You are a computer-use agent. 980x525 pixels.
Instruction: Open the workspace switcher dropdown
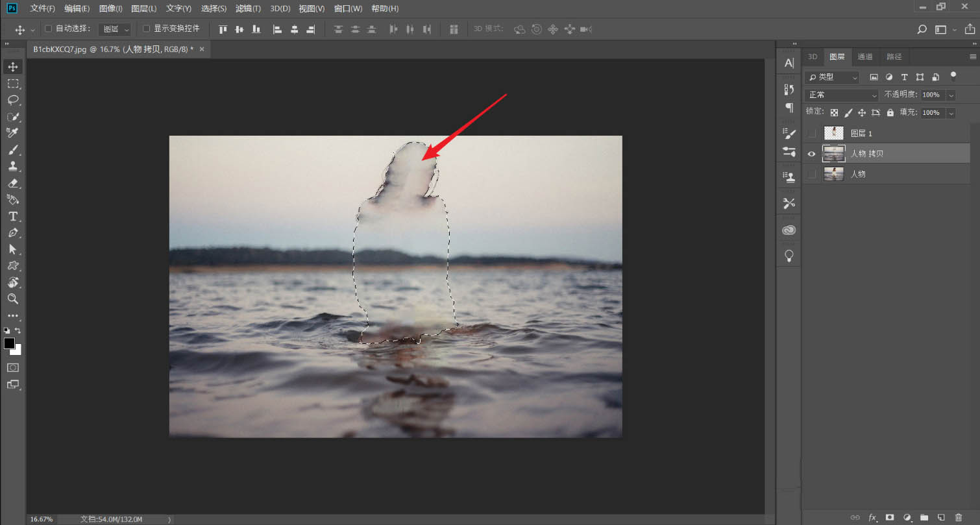(x=946, y=29)
